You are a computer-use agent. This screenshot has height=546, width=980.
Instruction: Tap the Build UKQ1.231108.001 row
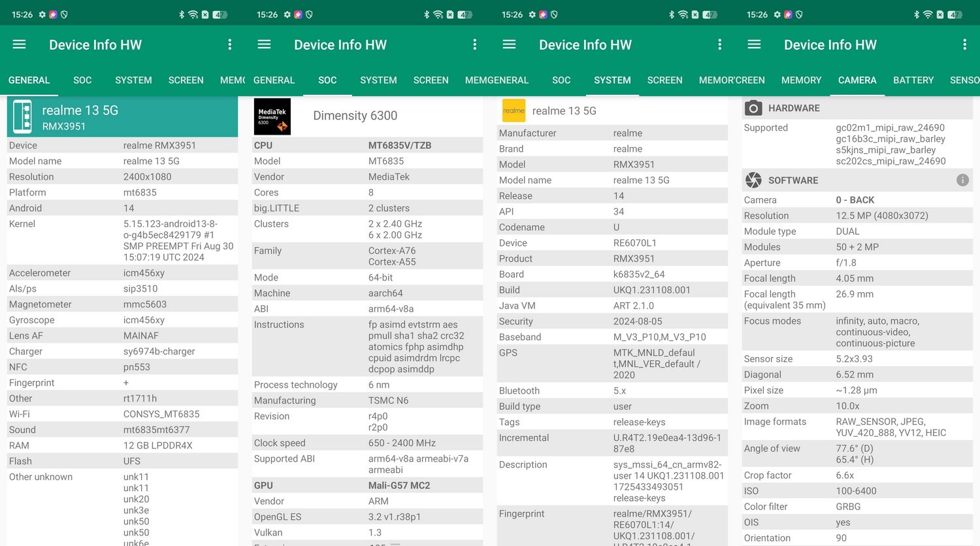[x=612, y=290]
